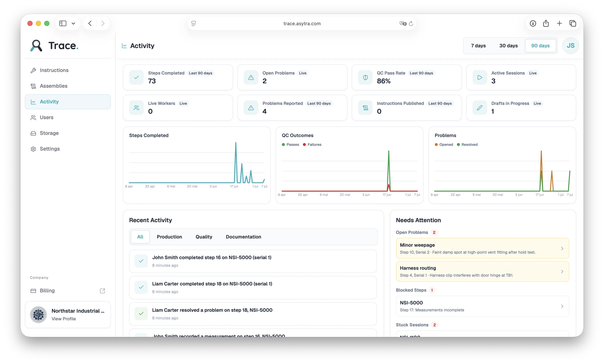Expand the Minor weepage problem chevron
Image resolution: width=604 pixels, height=364 pixels.
[562, 249]
